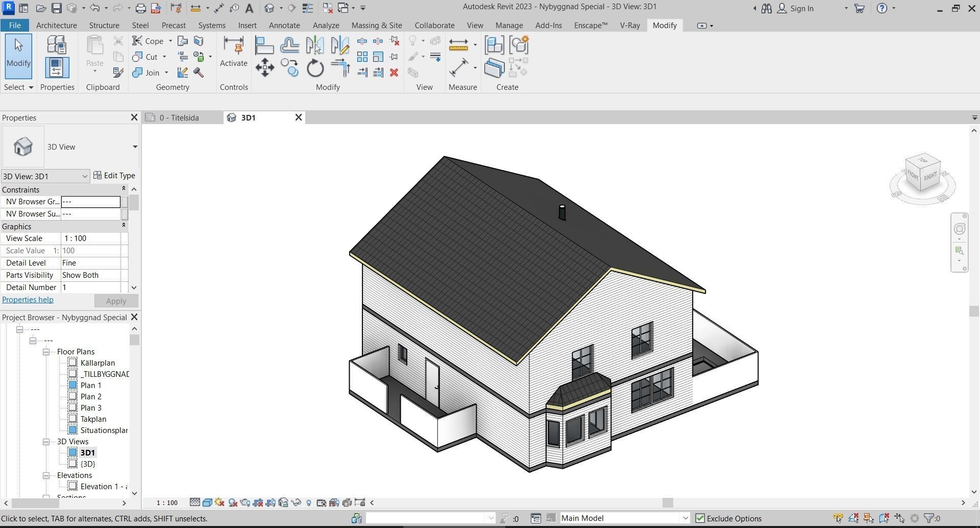The width and height of the screenshot is (980, 528).
Task: Click the Align tool icon
Action: click(x=264, y=45)
